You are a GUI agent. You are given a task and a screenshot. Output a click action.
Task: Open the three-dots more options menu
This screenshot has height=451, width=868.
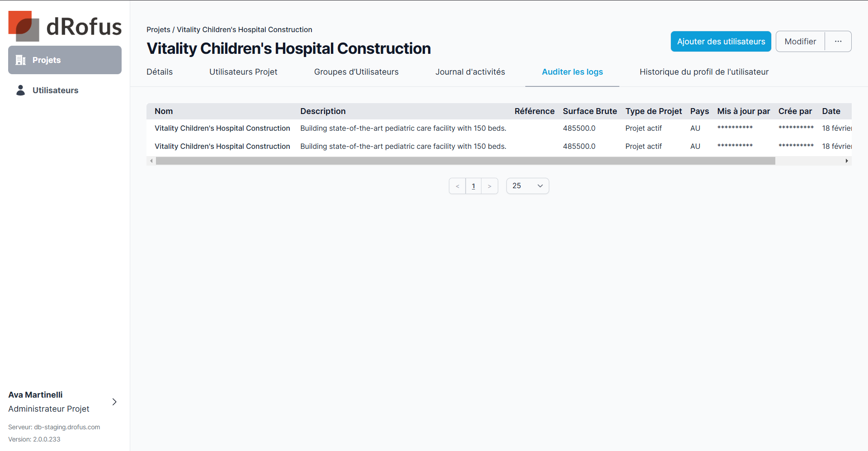[838, 42]
